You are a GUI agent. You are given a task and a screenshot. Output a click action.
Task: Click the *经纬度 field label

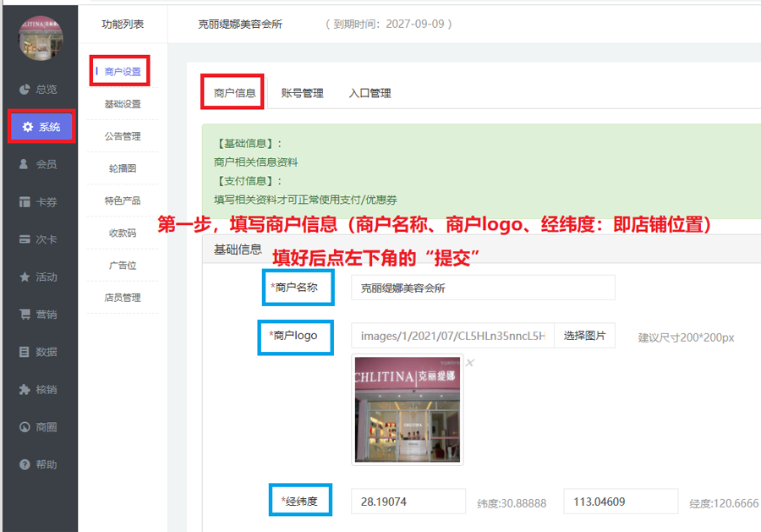(299, 501)
